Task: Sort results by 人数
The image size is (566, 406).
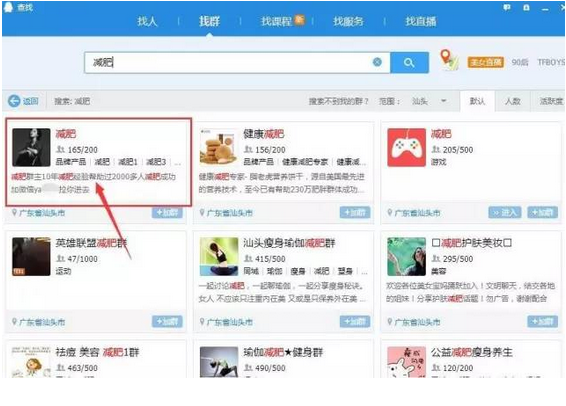Action: pyautogui.click(x=512, y=101)
